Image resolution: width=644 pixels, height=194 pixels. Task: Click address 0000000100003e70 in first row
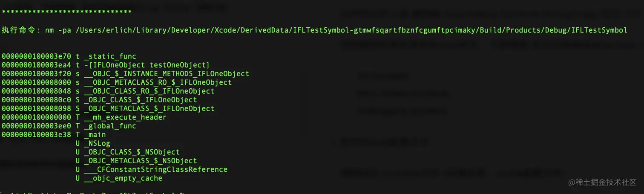(36, 56)
